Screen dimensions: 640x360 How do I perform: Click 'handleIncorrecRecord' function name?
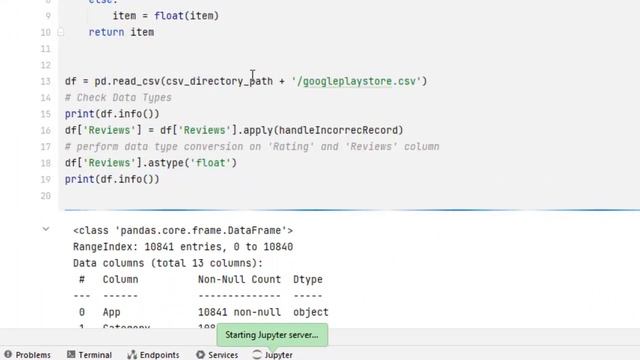click(x=338, y=130)
